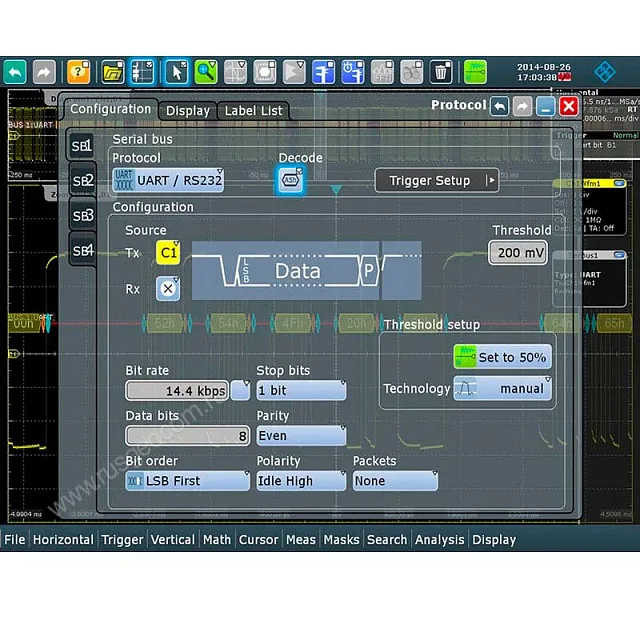Click the yellow C1 Tx source swatch
640x640 pixels.
(167, 253)
